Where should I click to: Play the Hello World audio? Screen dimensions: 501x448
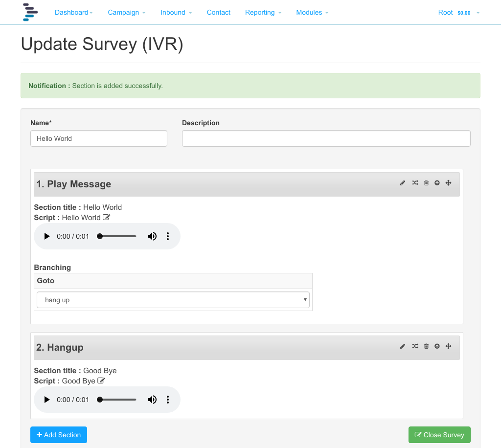point(47,236)
